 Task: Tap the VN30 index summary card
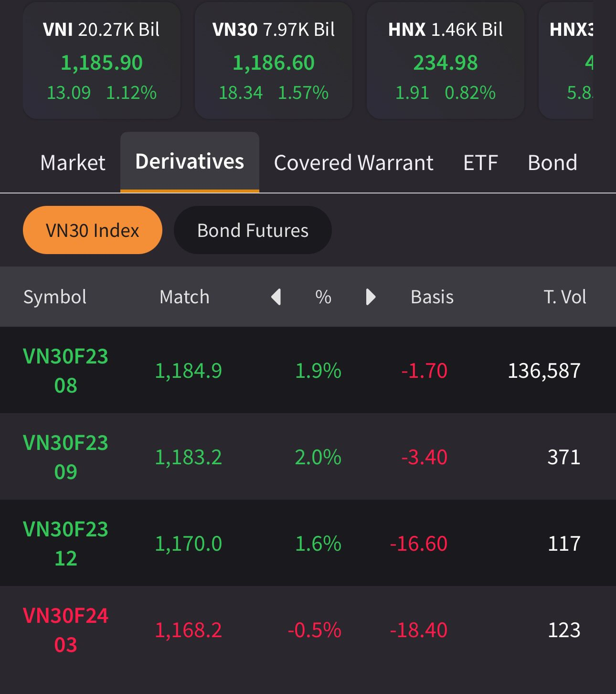coord(274,61)
